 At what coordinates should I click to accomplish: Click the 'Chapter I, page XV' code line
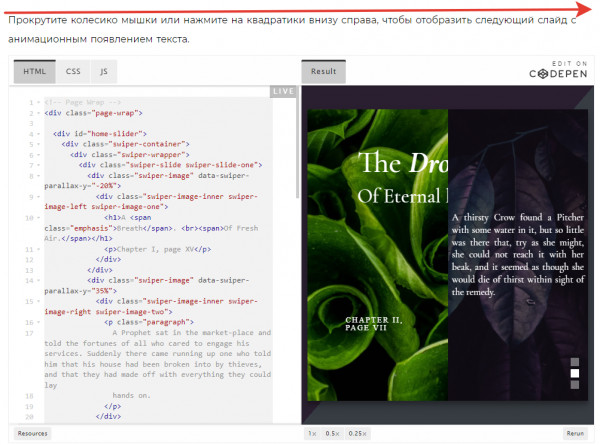point(157,249)
